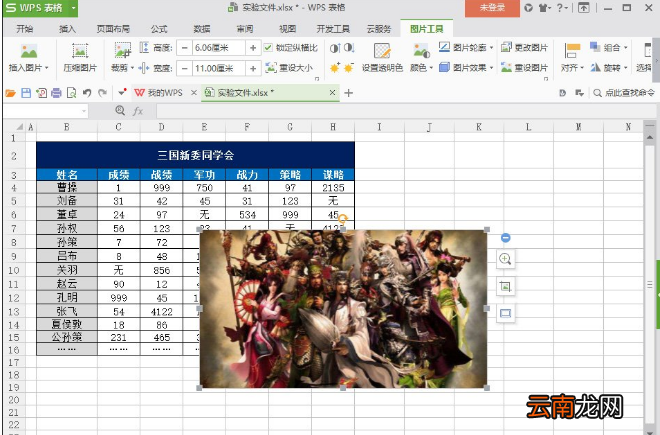Click the Not Logged In (未登录) button
This screenshot has width=660, height=435.
click(x=492, y=8)
